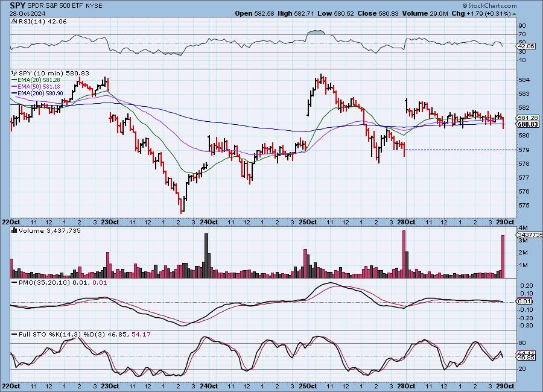
Task: Click '24Oct' on the bottom-most time axis
Action: tap(209, 386)
